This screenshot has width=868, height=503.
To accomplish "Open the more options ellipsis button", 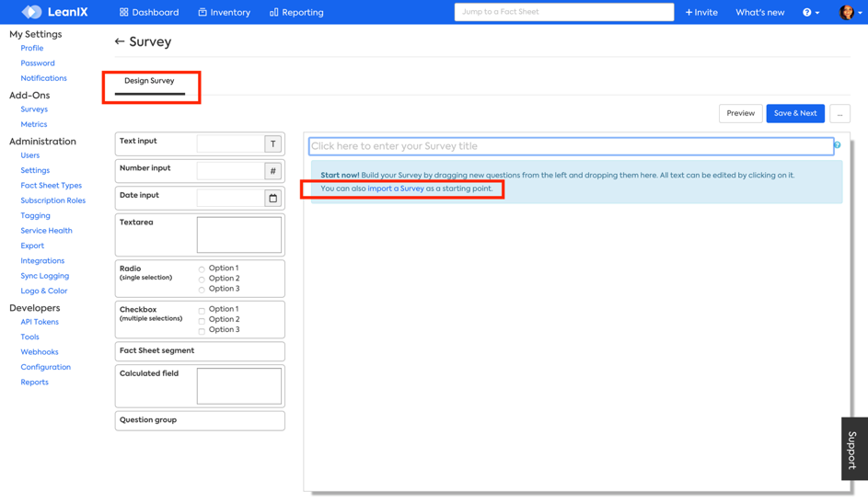I will pyautogui.click(x=839, y=113).
